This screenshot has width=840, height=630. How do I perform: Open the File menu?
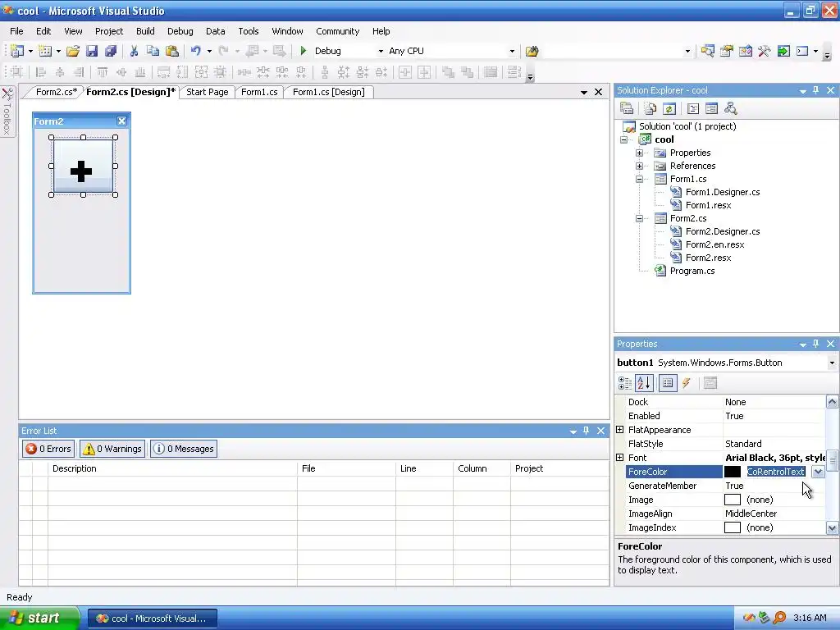(16, 31)
